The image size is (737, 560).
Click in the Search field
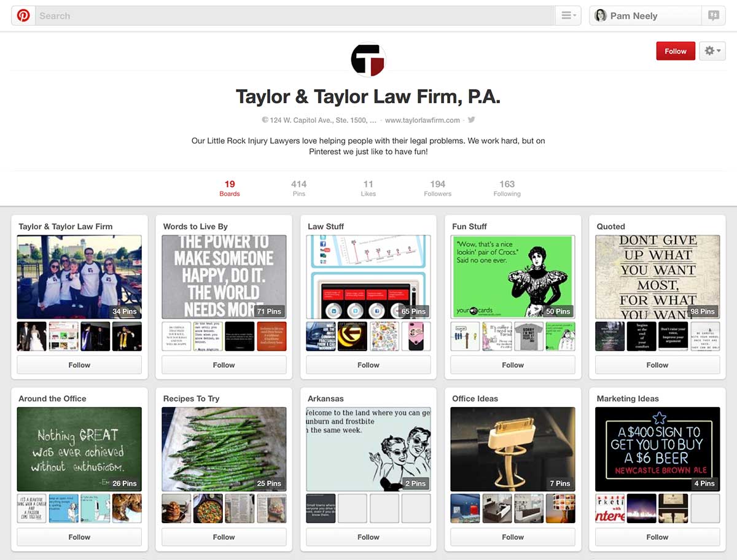(x=295, y=16)
